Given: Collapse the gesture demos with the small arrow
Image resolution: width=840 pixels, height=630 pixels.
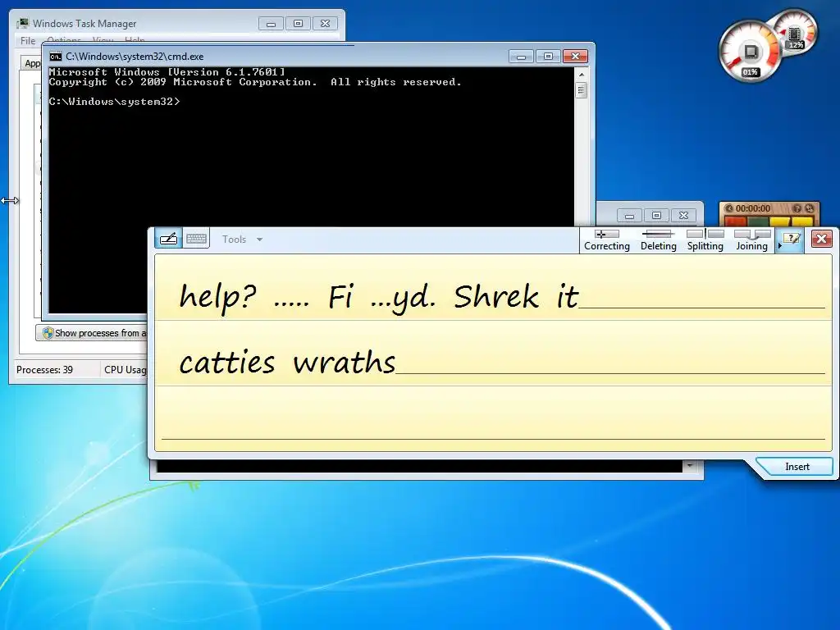Looking at the screenshot, I should (x=779, y=246).
